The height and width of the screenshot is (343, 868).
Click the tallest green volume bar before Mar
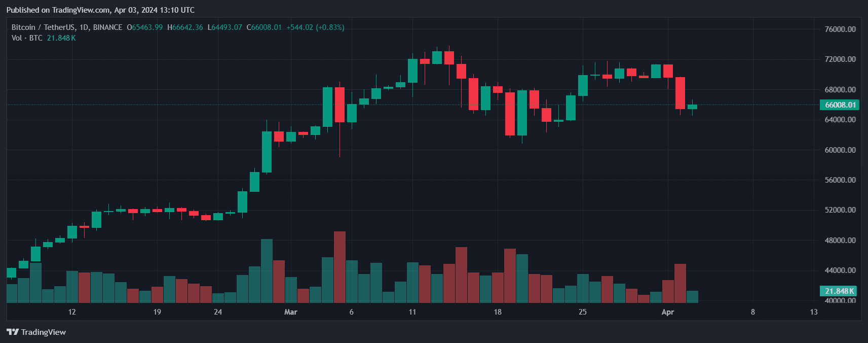pos(267,270)
